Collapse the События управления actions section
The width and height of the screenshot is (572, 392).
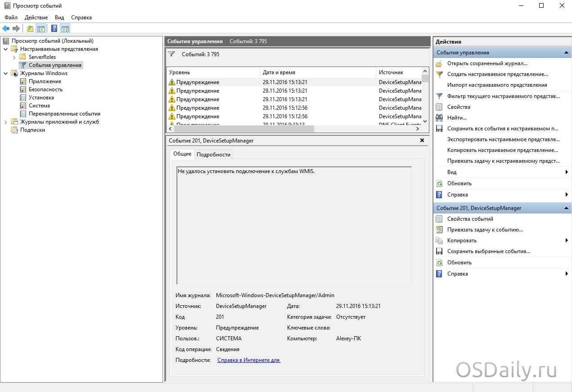pyautogui.click(x=567, y=53)
